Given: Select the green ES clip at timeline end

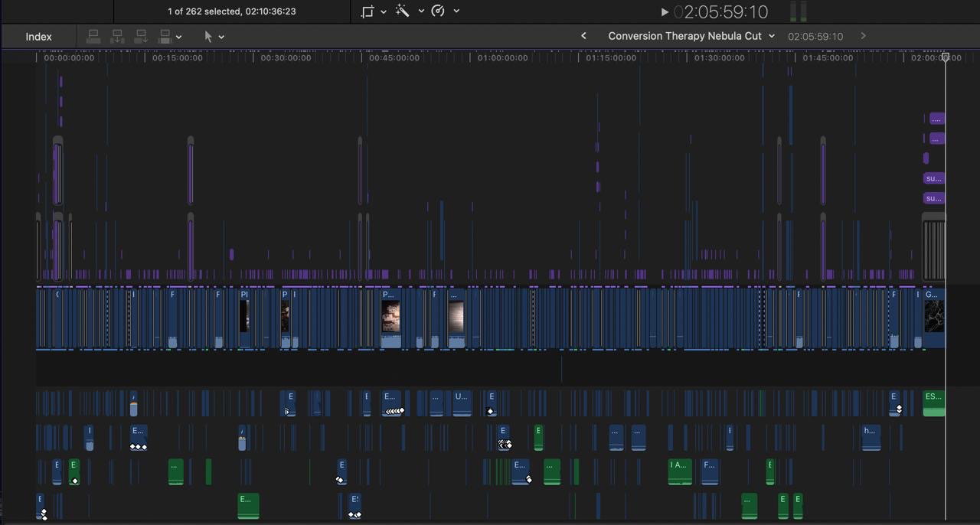Looking at the screenshot, I should [x=933, y=403].
